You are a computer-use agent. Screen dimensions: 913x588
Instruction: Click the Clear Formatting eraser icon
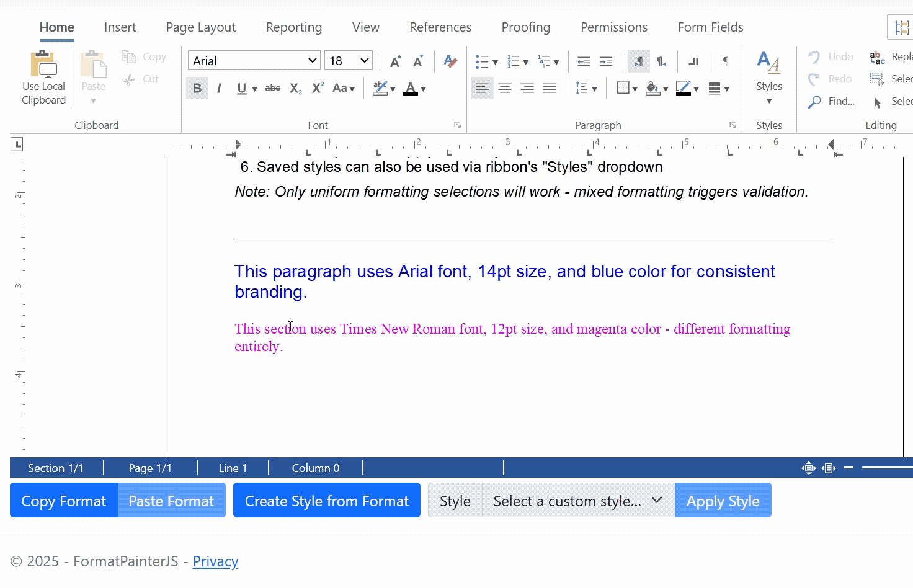[x=451, y=61]
